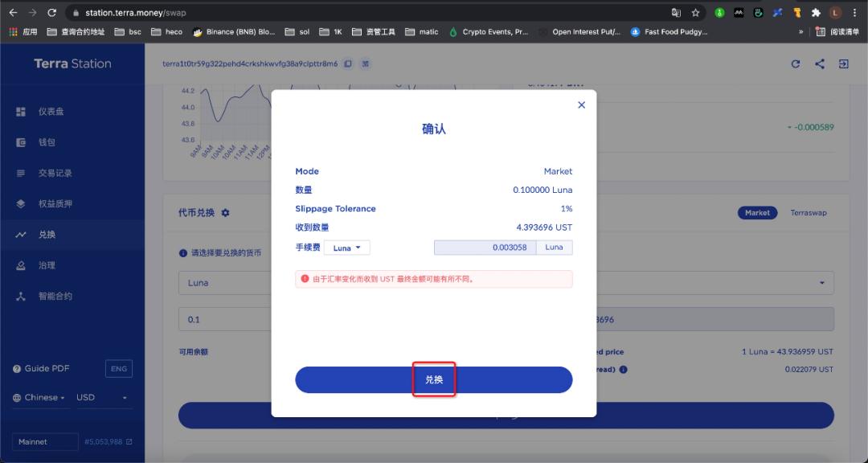Share the Terra Station page

click(x=819, y=64)
